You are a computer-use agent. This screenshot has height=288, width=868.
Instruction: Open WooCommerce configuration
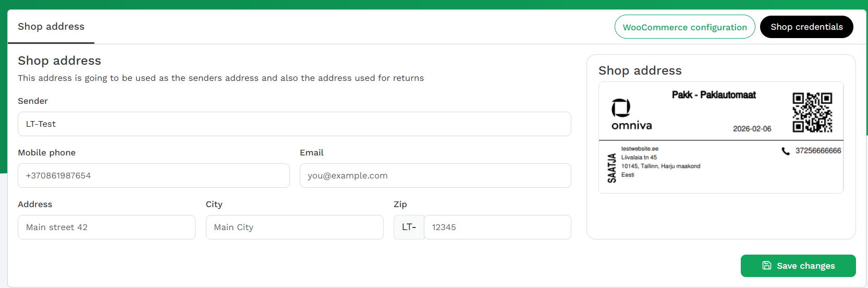click(x=684, y=27)
